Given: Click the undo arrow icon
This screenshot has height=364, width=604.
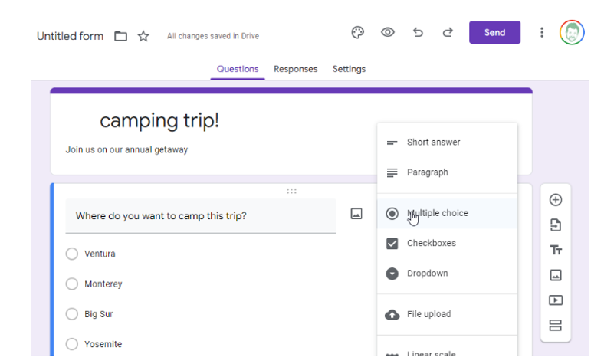Looking at the screenshot, I should (418, 32).
